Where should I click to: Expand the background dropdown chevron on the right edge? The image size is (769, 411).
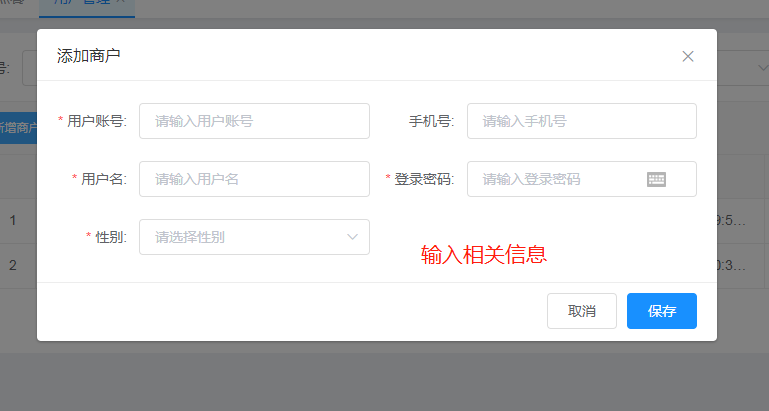(x=763, y=68)
